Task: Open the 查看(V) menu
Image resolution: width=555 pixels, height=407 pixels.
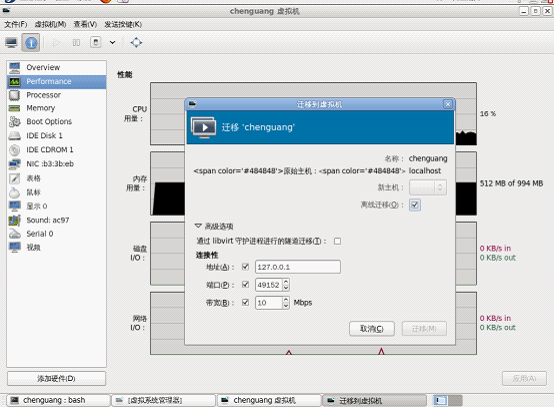Action: click(x=85, y=24)
